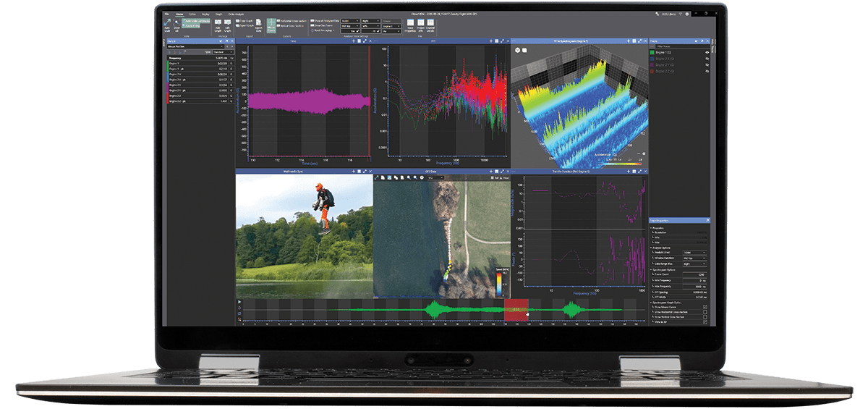Click the plus icon on the Time graph header

pyautogui.click(x=354, y=41)
